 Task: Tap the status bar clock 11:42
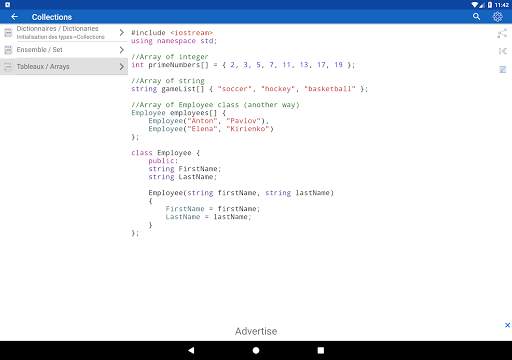[502, 5]
